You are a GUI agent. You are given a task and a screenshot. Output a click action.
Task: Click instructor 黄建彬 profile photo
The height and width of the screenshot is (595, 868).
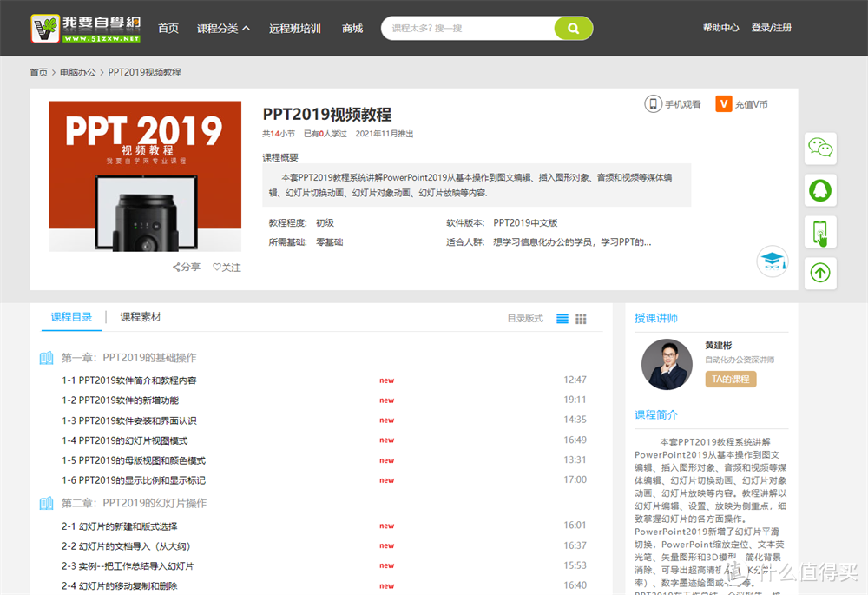pos(667,365)
